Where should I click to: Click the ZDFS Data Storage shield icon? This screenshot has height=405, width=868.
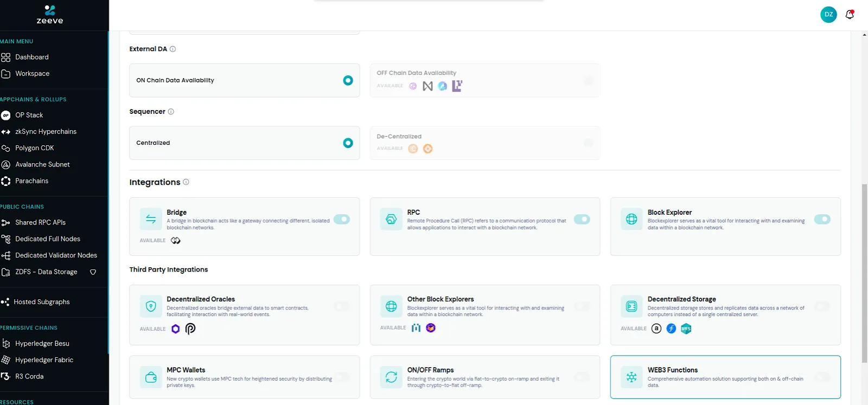tap(93, 272)
